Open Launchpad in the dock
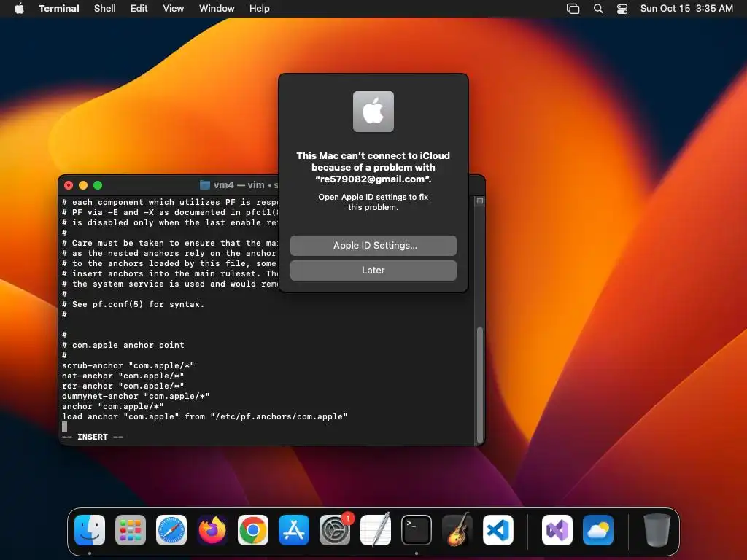Image resolution: width=747 pixels, height=560 pixels. coord(131,530)
